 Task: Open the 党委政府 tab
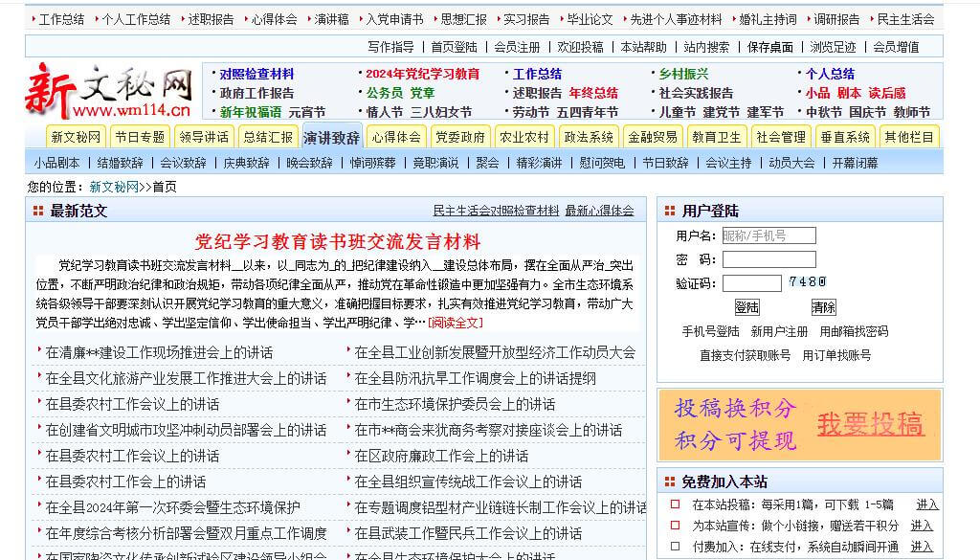tap(460, 137)
